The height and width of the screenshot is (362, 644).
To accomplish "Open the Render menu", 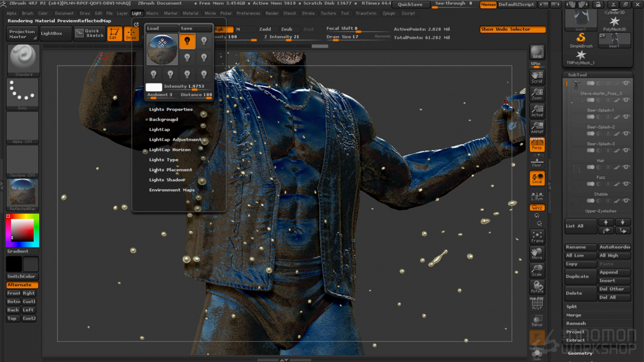I will [272, 13].
